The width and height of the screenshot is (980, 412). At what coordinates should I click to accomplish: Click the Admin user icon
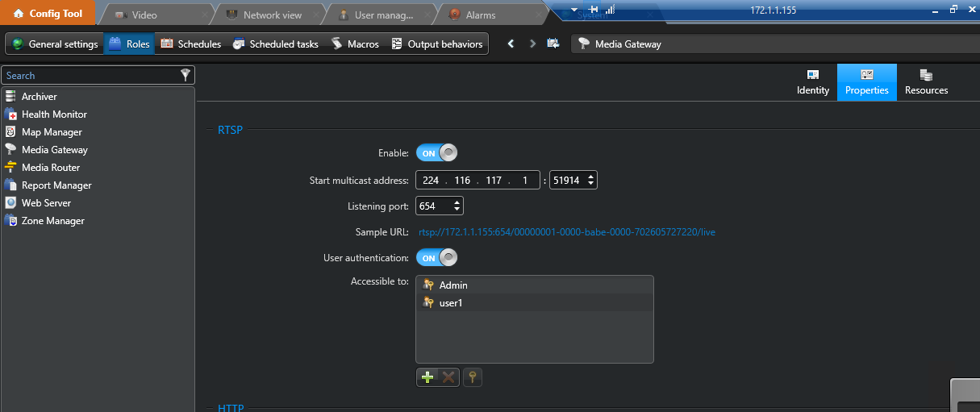428,285
